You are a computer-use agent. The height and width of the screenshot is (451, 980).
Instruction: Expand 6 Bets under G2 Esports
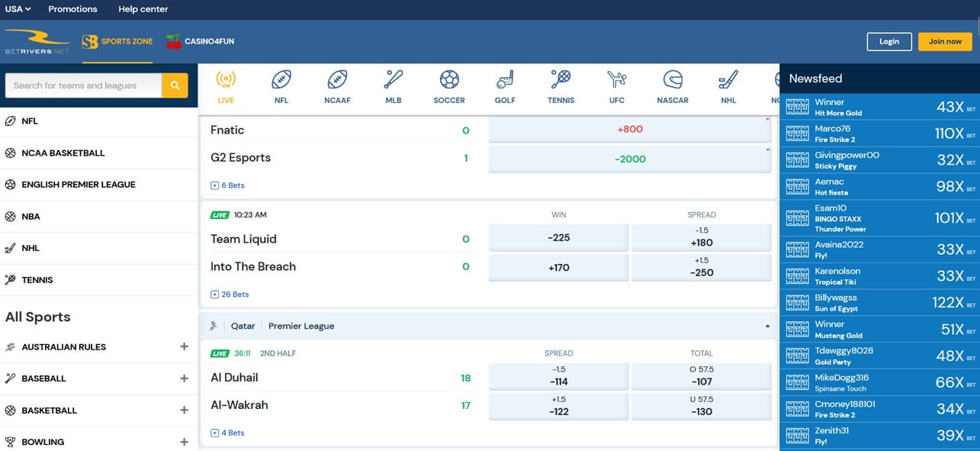coord(228,185)
